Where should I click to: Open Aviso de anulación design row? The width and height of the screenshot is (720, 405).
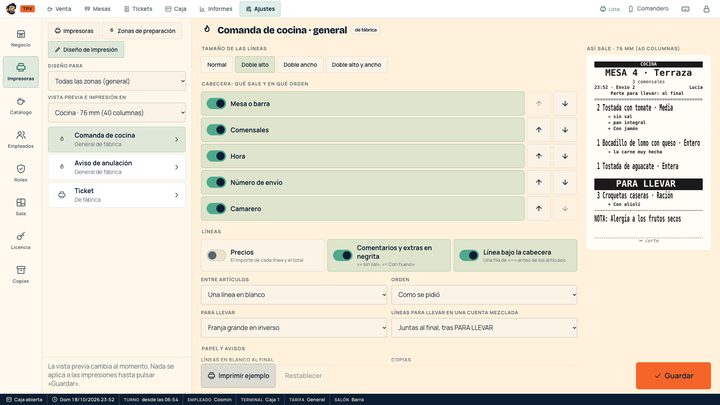[x=117, y=167]
